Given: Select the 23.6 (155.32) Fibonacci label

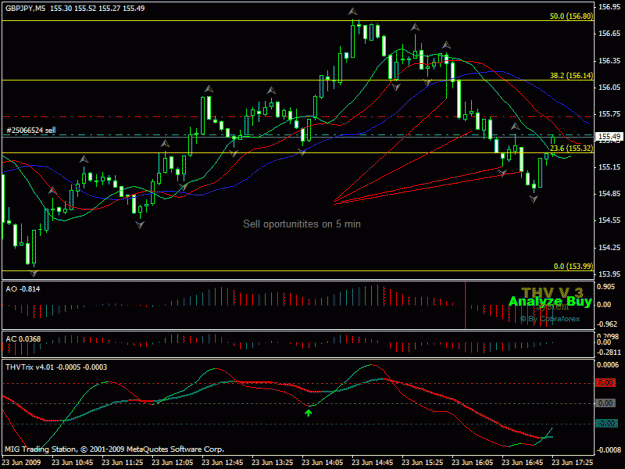Looking at the screenshot, I should click(571, 148).
